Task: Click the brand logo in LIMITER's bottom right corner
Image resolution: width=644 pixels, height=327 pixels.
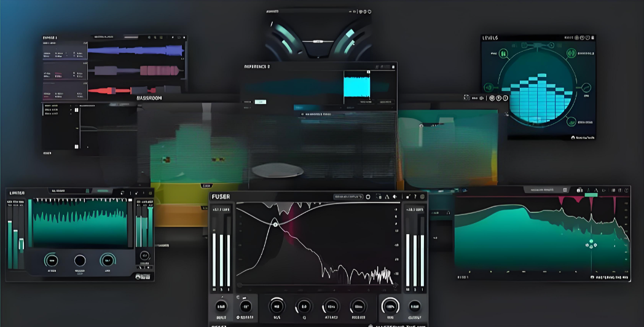Action: (x=143, y=277)
